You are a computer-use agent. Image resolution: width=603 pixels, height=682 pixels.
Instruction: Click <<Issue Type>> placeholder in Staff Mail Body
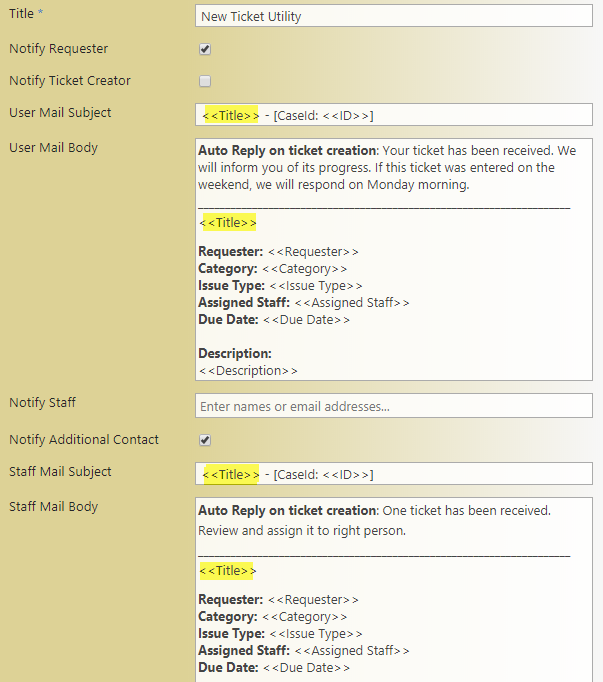pos(316,634)
